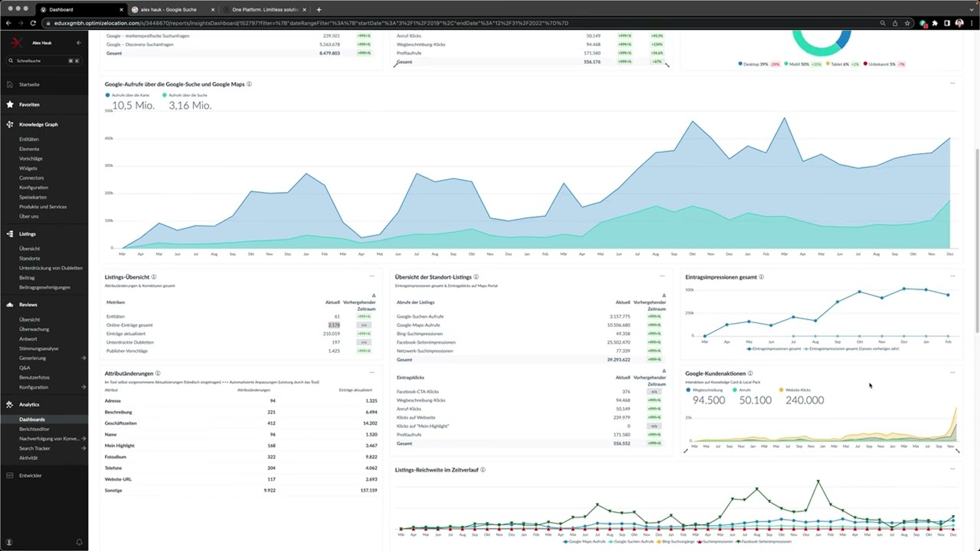Click the notification bell icon
The width and height of the screenshot is (980, 551).
point(79,542)
